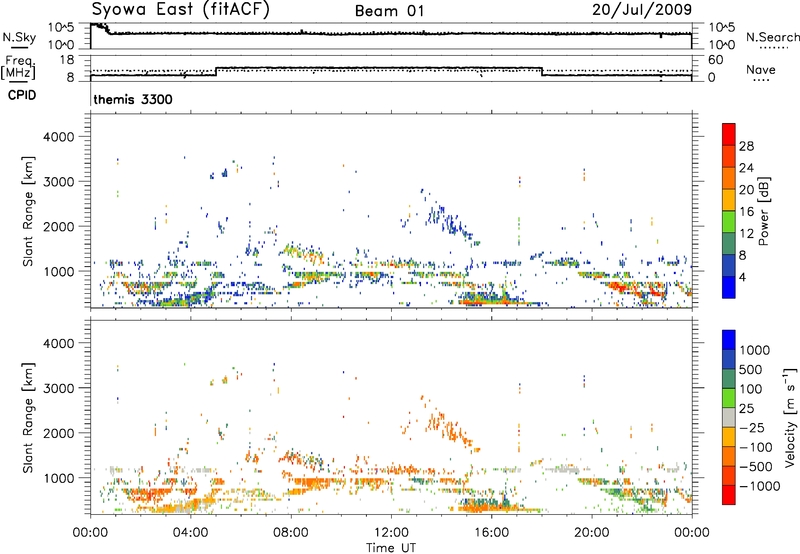The width and height of the screenshot is (800, 554).
Task: Click the '16:00' time axis label
Action: point(491,533)
